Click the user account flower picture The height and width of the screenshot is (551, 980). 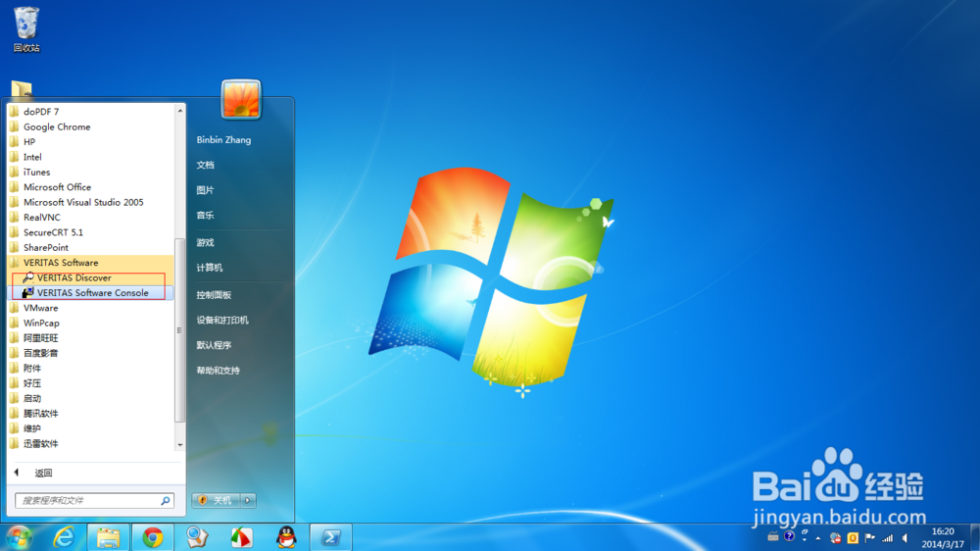tap(241, 99)
